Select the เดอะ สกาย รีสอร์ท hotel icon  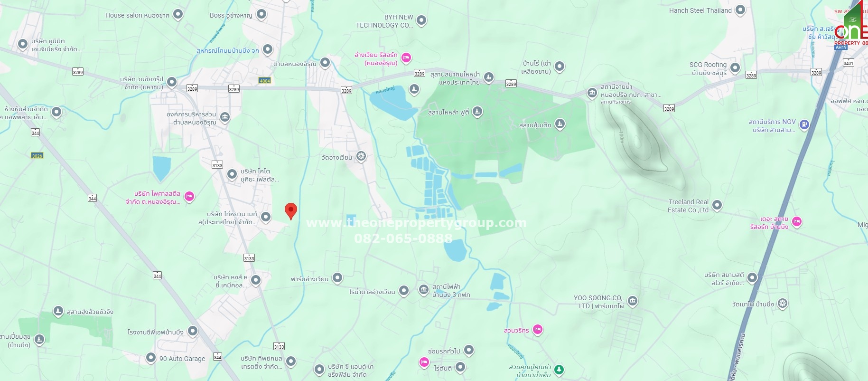[x=797, y=222]
